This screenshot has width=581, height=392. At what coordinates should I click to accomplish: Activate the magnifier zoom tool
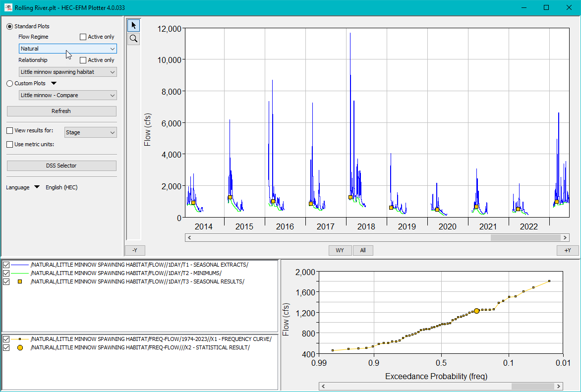coord(133,39)
